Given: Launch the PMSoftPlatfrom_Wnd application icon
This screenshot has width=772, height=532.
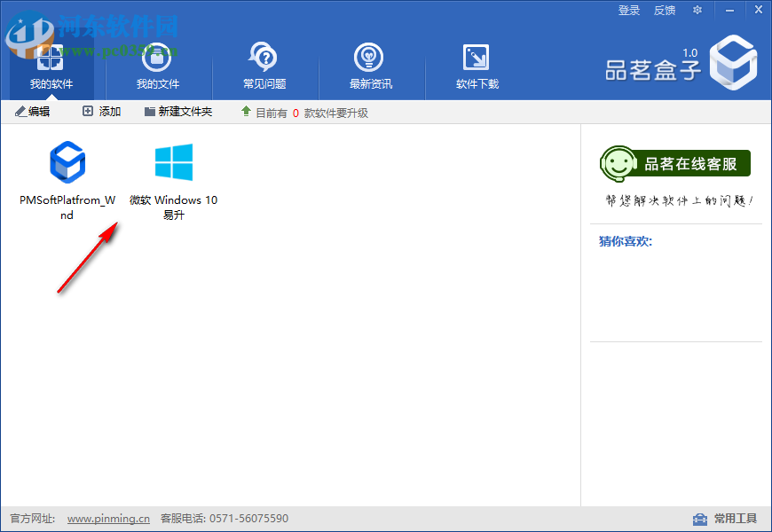Looking at the screenshot, I should [67, 163].
